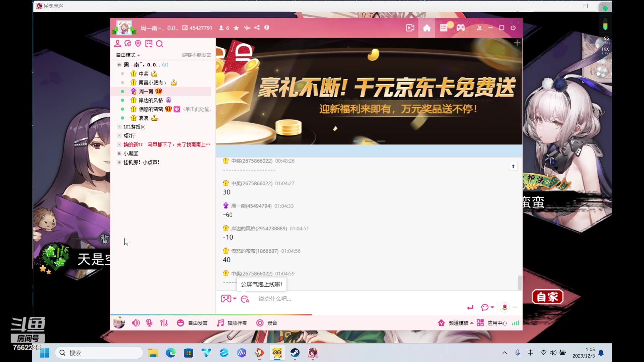Click the 自家 button in game window
The height and width of the screenshot is (362, 644).
(x=547, y=297)
